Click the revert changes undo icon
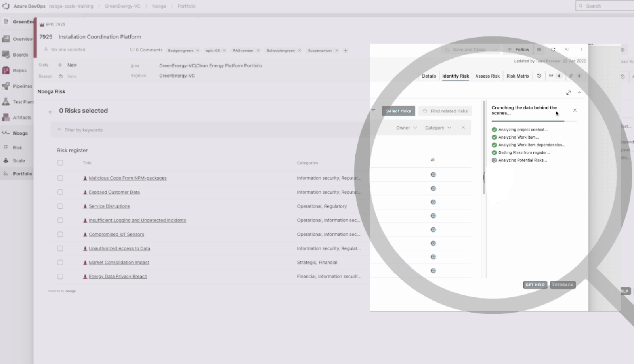This screenshot has height=364, width=634. coord(567,50)
